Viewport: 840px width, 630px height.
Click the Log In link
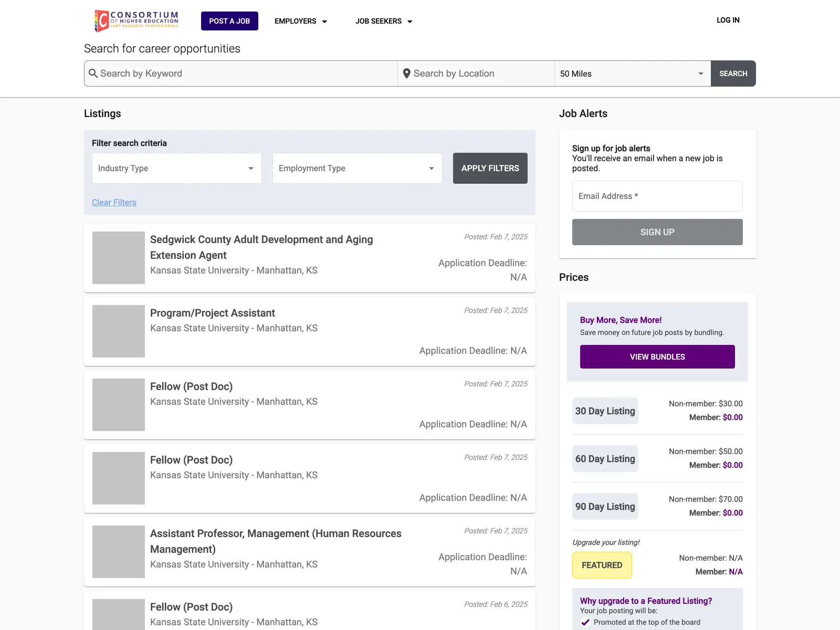pos(728,20)
